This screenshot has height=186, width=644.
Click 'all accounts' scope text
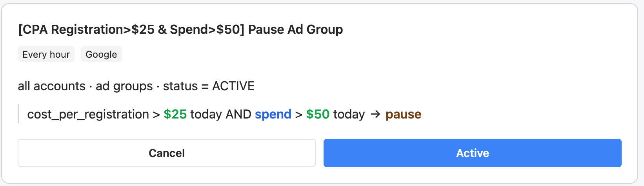[51, 86]
